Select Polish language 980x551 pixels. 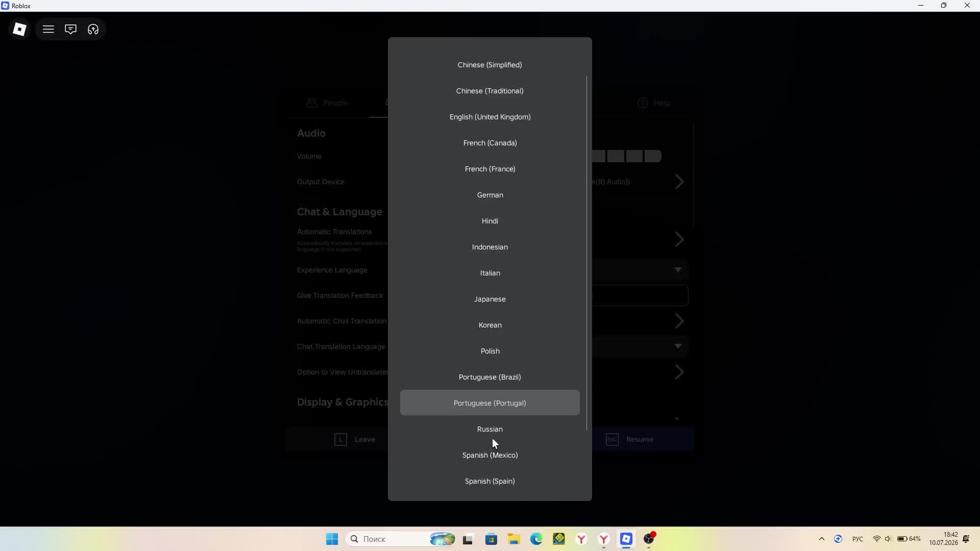(490, 351)
